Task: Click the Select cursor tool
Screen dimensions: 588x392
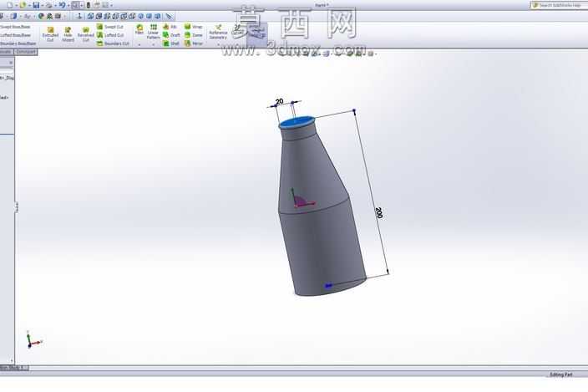Action: tap(75, 5)
